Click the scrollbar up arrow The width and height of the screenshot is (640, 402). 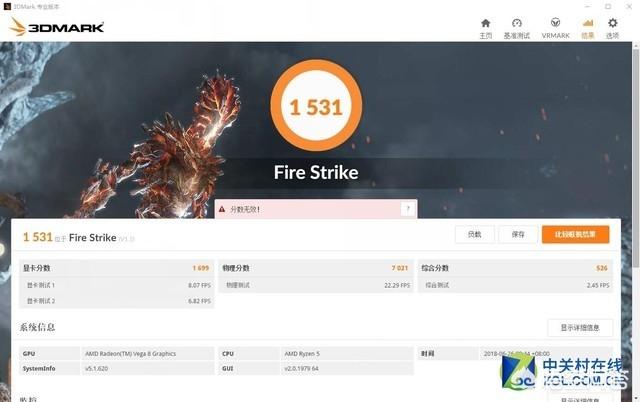coord(636,45)
